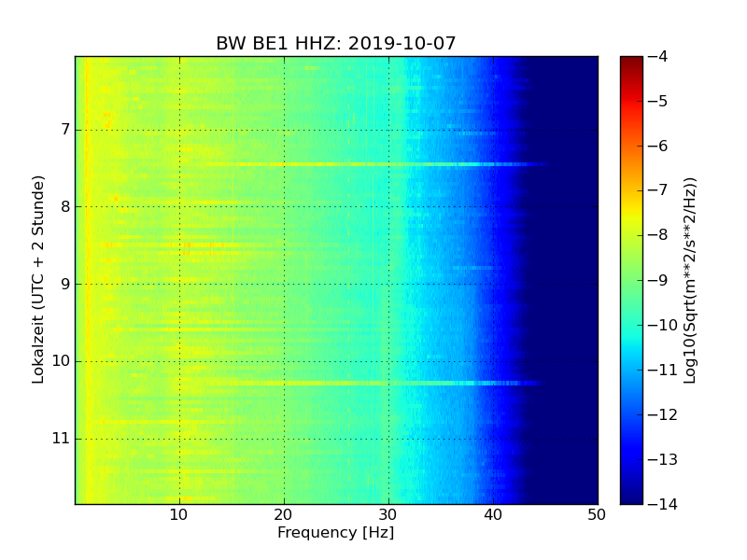747x560 pixels.
Task: Click the dark red top of the colorbar
Action: click(631, 61)
